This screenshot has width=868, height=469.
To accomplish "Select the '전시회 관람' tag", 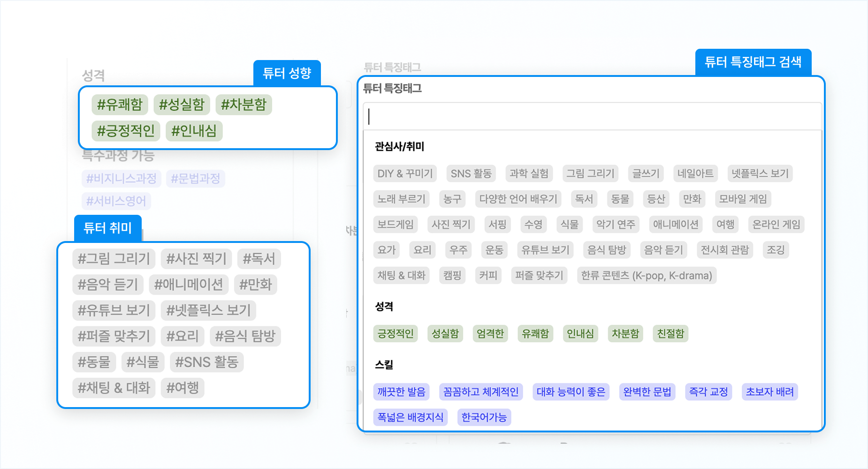I will pyautogui.click(x=724, y=250).
